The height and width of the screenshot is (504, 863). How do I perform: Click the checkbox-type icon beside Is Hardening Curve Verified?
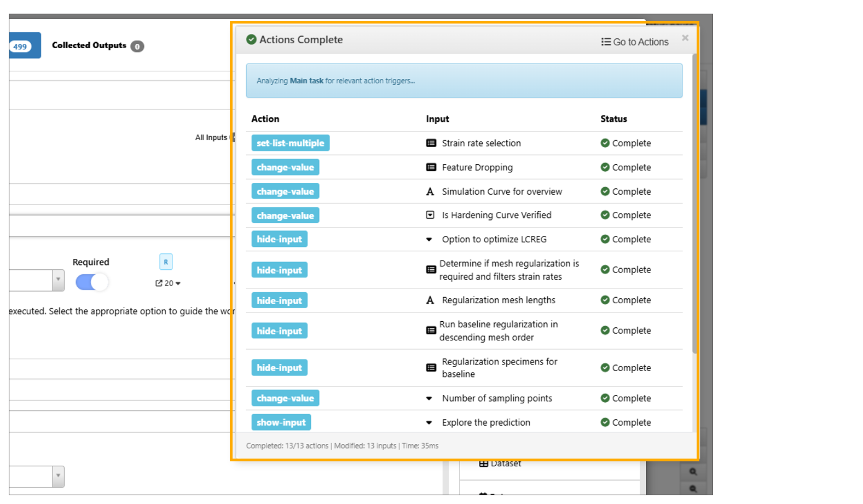[x=430, y=215]
